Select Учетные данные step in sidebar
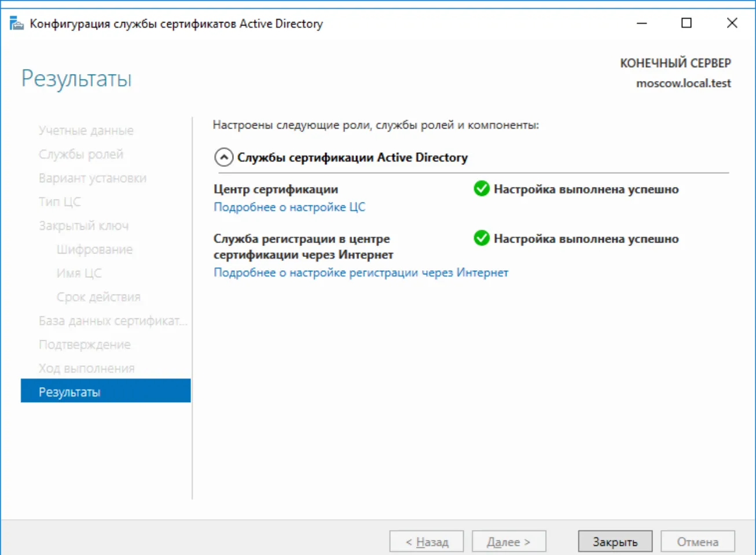 coord(86,131)
